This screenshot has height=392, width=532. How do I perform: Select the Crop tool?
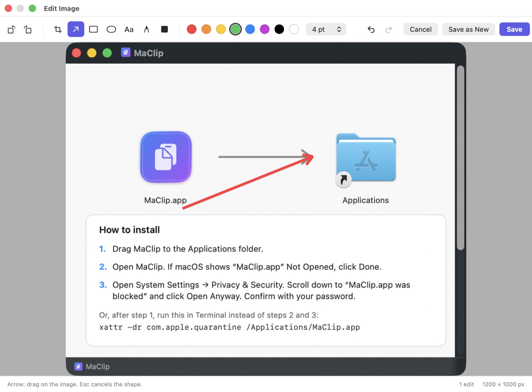[x=58, y=30]
